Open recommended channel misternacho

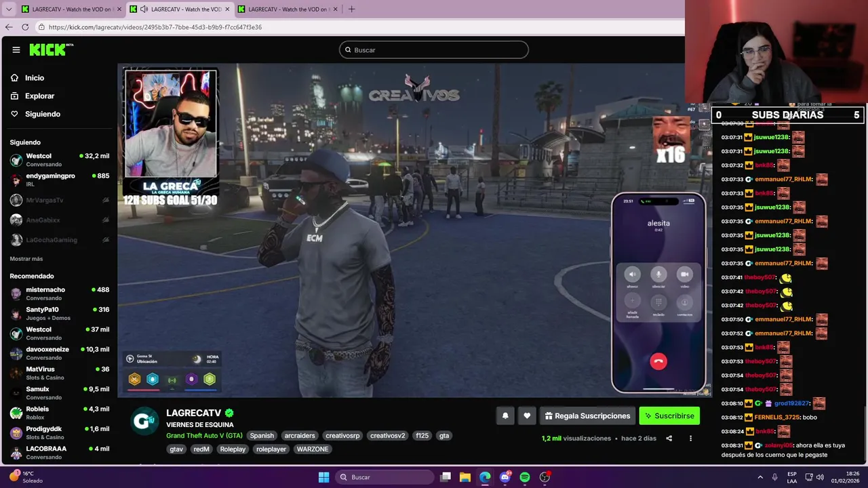coord(60,293)
